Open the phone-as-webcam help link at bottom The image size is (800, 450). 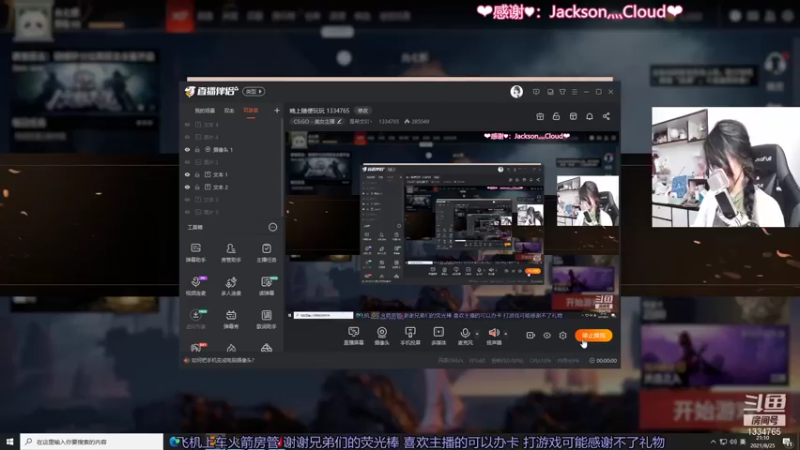[x=222, y=360]
